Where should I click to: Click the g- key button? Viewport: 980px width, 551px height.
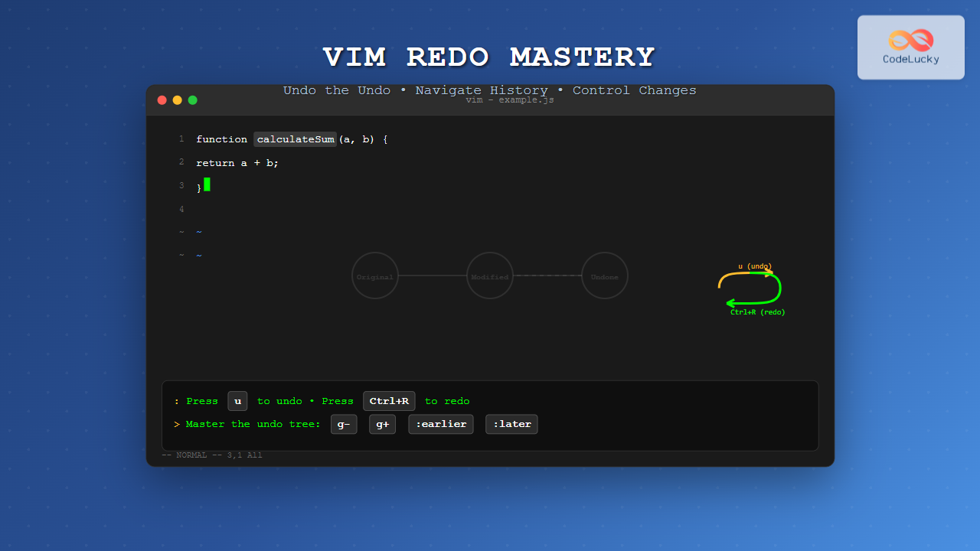tap(344, 424)
